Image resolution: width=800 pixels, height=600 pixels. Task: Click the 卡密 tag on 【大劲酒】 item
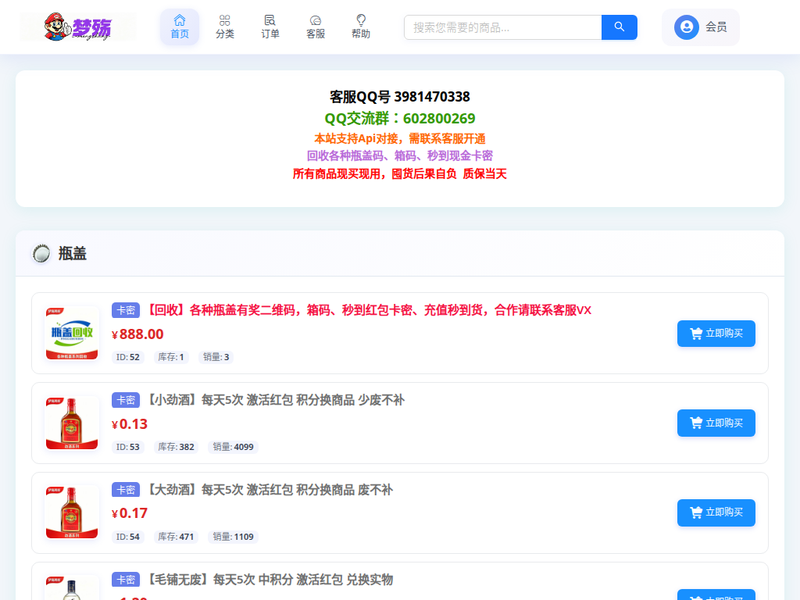(x=126, y=490)
